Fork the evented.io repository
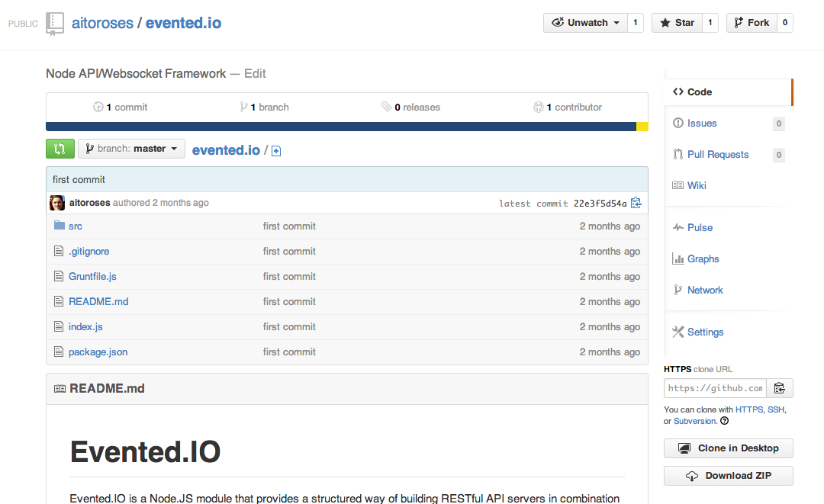The height and width of the screenshot is (504, 824). click(x=752, y=23)
